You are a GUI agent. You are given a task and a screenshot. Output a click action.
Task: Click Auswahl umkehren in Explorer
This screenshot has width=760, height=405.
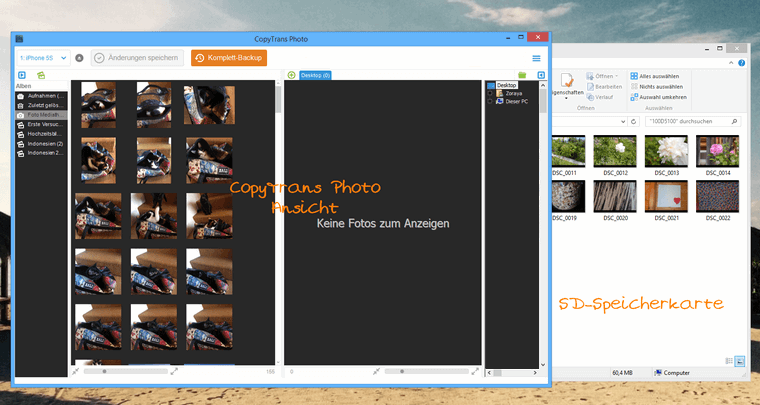(x=659, y=97)
